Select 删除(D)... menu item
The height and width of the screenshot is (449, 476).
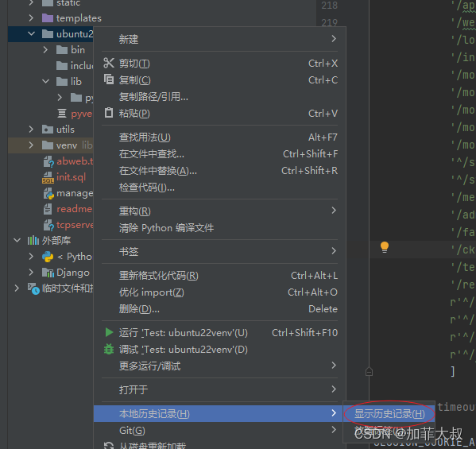[x=220, y=309]
